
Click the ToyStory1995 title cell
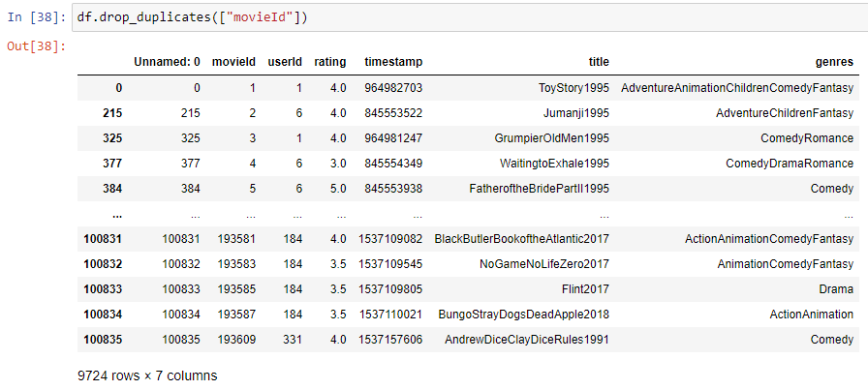(x=573, y=87)
